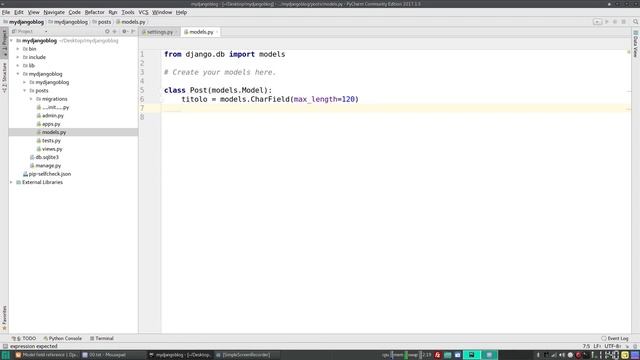Open the Event Log

click(x=615, y=338)
